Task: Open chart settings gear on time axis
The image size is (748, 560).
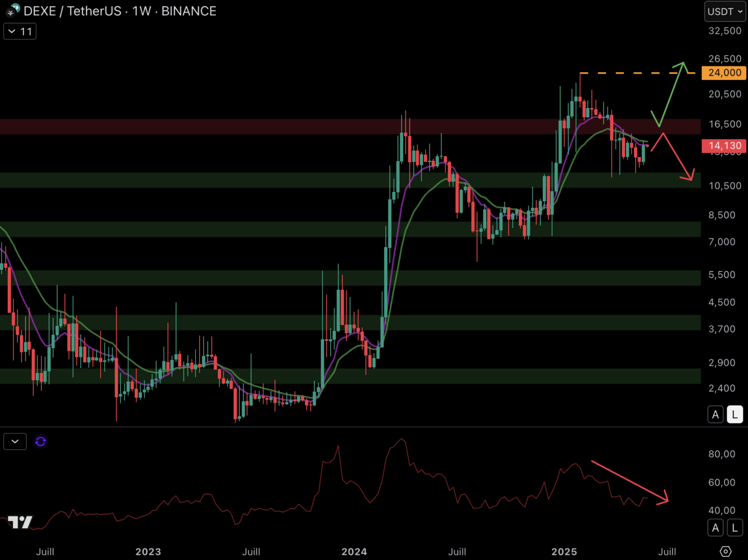Action: pyautogui.click(x=725, y=551)
